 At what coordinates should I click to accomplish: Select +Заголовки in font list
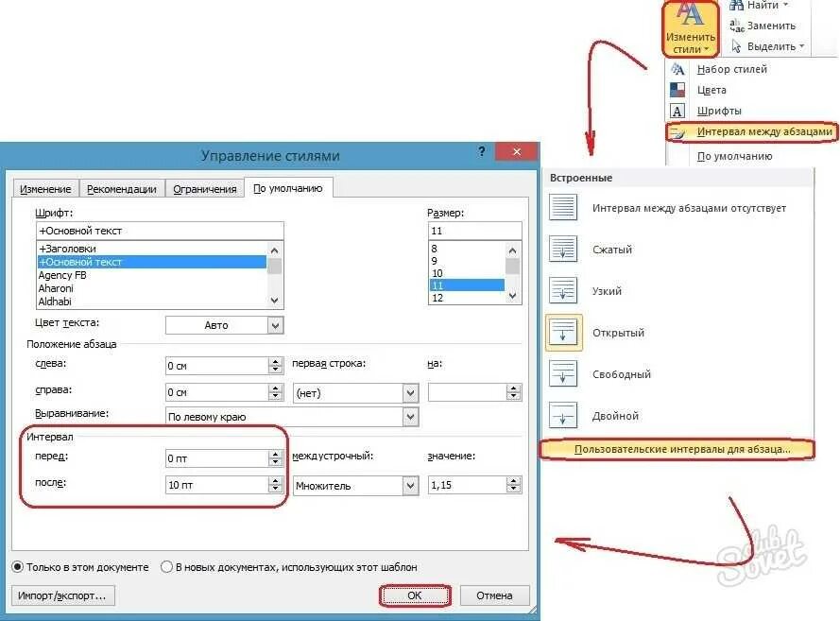(x=151, y=249)
